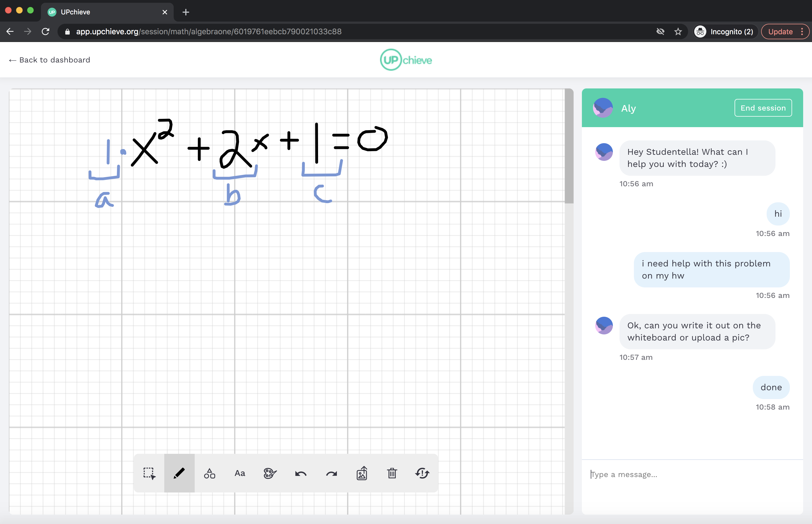
Task: Open the color palette picker
Action: tap(270, 473)
